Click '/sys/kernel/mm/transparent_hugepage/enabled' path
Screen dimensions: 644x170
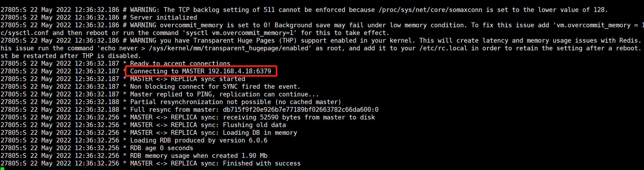[x=229, y=48]
